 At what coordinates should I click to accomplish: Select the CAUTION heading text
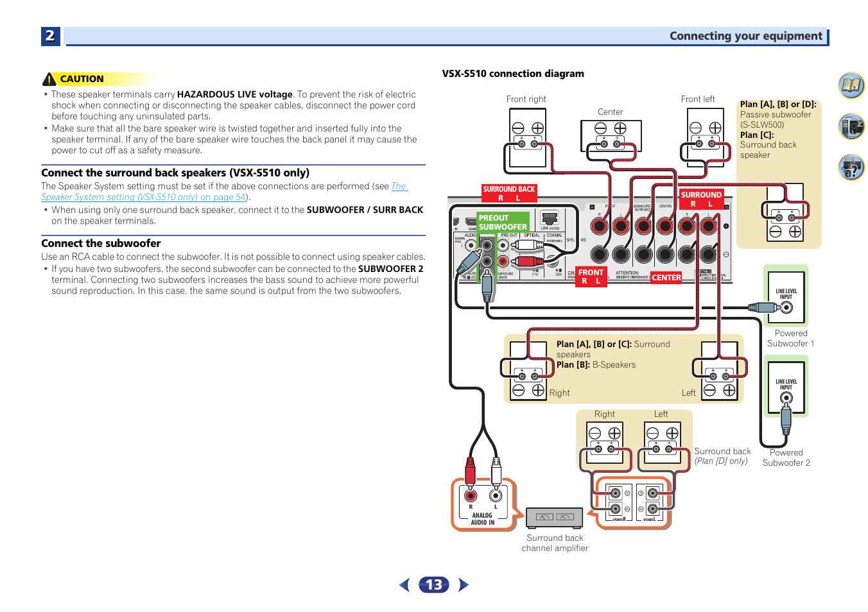coord(82,79)
